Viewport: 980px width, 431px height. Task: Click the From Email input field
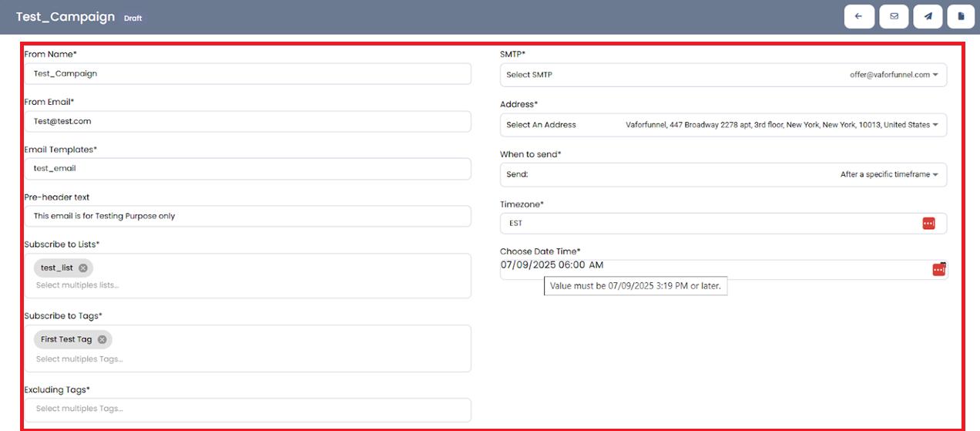(247, 121)
